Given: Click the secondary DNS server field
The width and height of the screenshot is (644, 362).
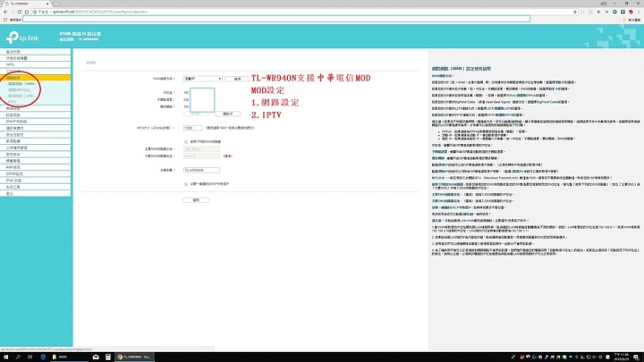Looking at the screenshot, I should tap(201, 156).
